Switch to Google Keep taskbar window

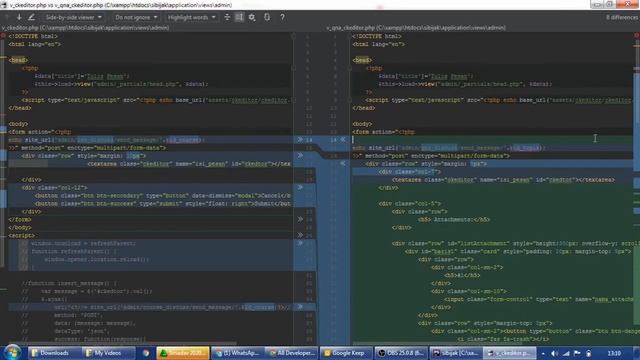click(x=346, y=353)
